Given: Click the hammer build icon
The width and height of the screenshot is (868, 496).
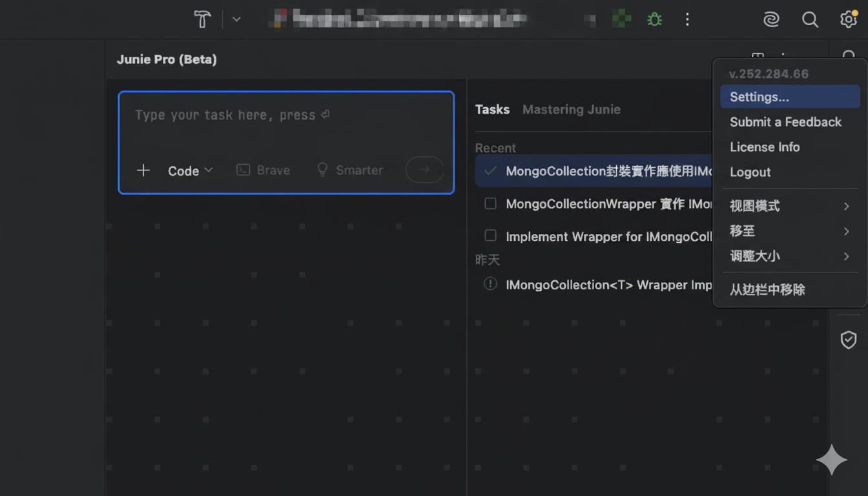Looking at the screenshot, I should pos(202,19).
